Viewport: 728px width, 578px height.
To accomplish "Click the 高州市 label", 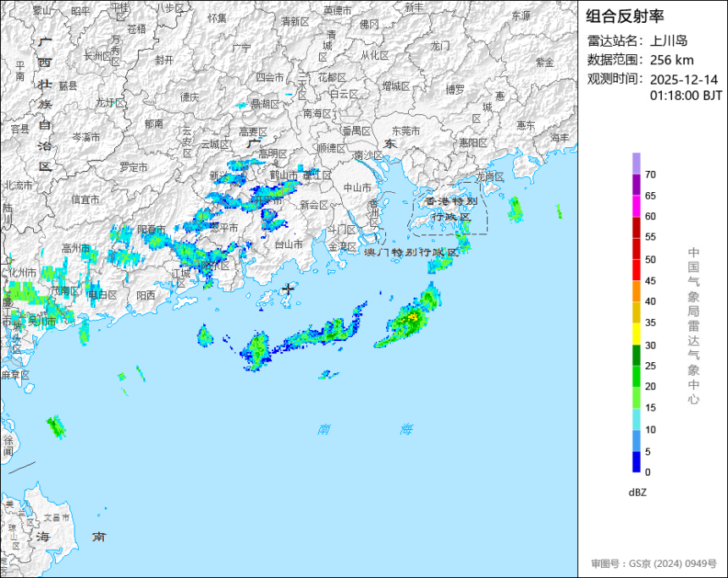I will click(76, 249).
